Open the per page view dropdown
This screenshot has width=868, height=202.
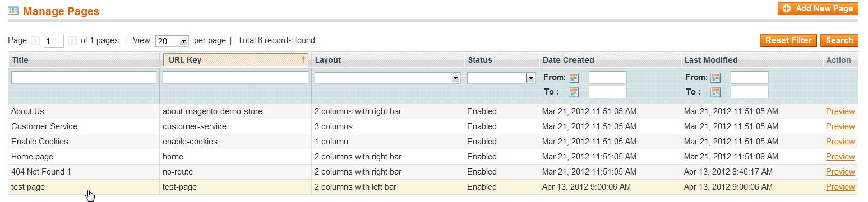[172, 41]
